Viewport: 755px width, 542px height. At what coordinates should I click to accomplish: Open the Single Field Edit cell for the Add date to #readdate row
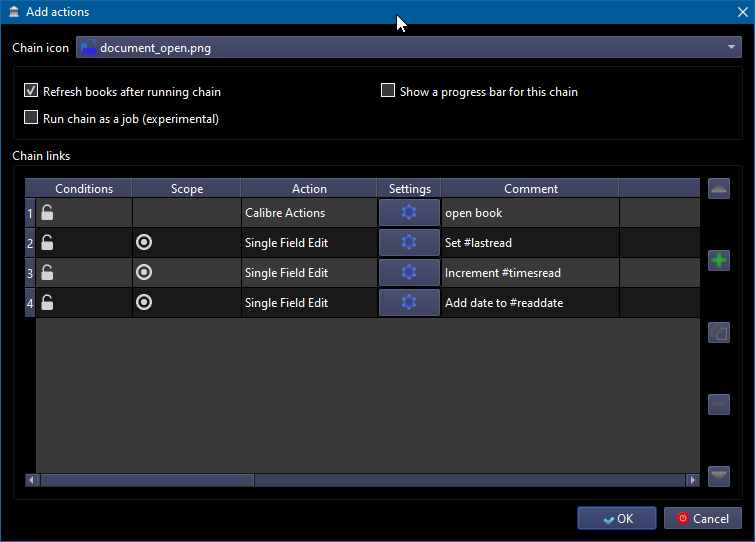click(x=309, y=302)
